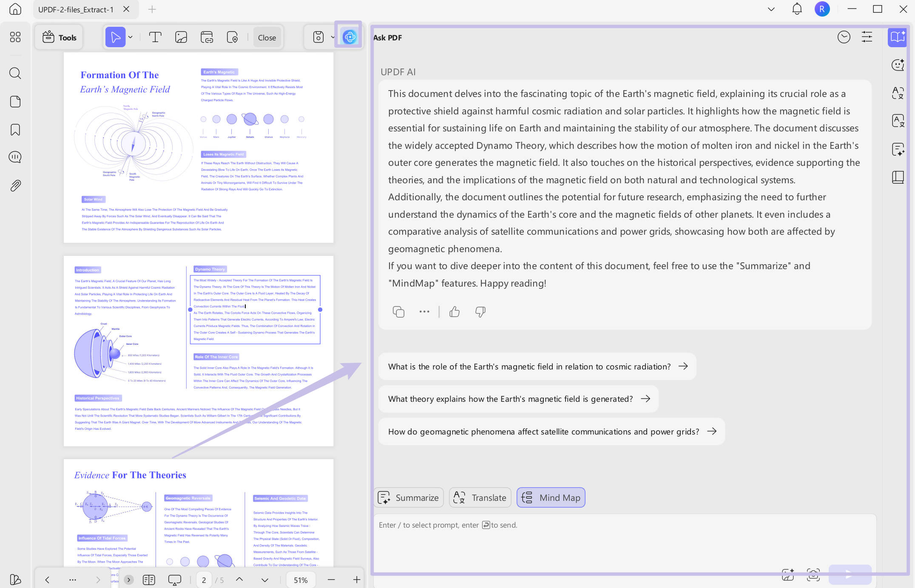Open the notebook panel in the right rail
Viewport: 915px width, 588px height.
pos(898,177)
